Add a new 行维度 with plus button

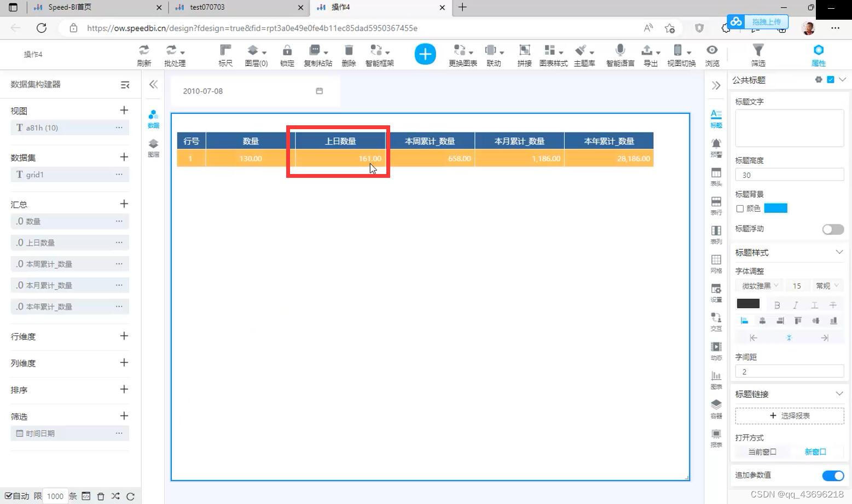124,336
